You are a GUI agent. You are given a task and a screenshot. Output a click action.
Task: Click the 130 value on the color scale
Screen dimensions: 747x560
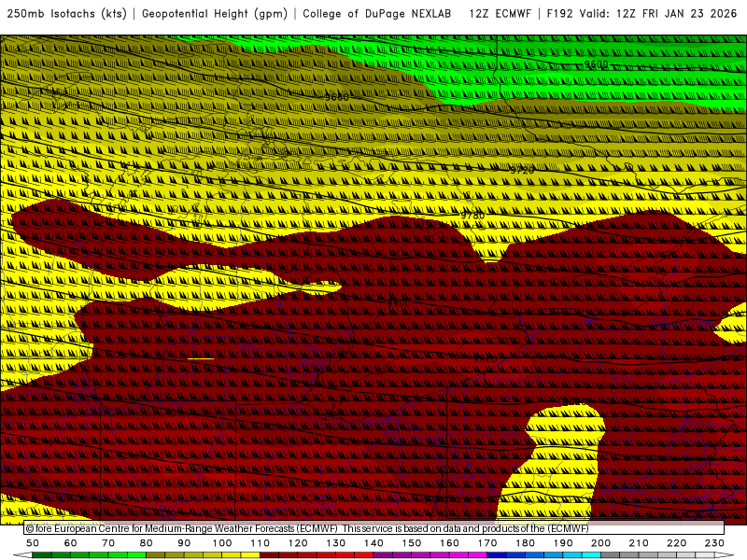pos(336,543)
